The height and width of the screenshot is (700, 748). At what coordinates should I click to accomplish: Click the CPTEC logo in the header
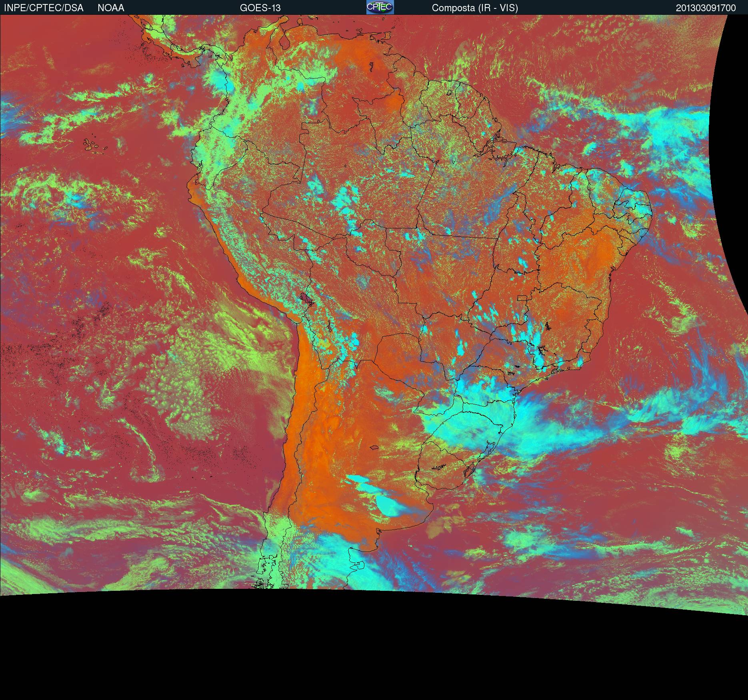(380, 7)
